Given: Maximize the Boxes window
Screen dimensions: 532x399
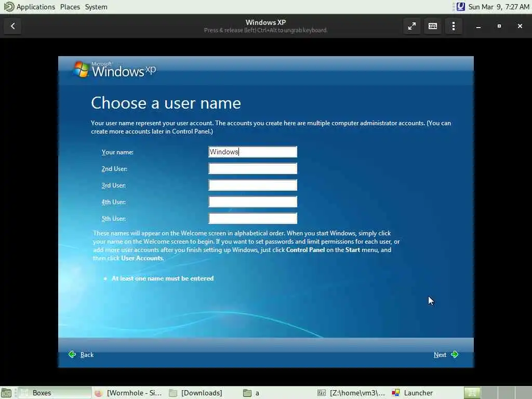Looking at the screenshot, I should coord(499,26).
